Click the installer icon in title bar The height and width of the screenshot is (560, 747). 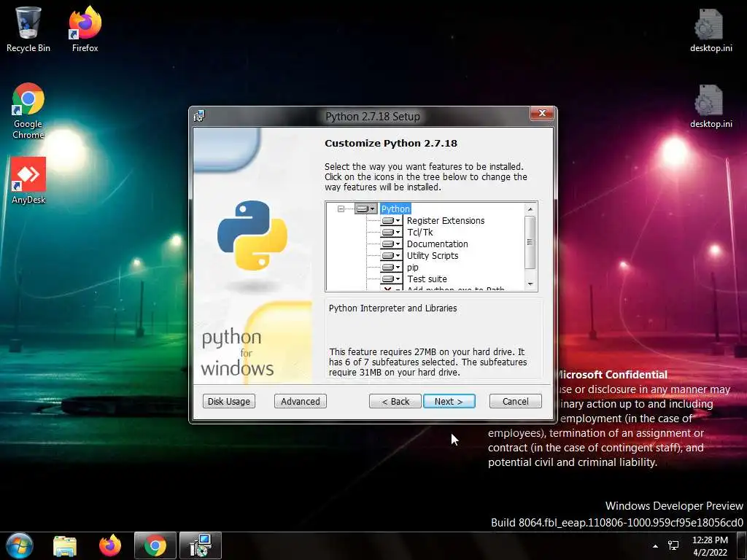tap(200, 116)
